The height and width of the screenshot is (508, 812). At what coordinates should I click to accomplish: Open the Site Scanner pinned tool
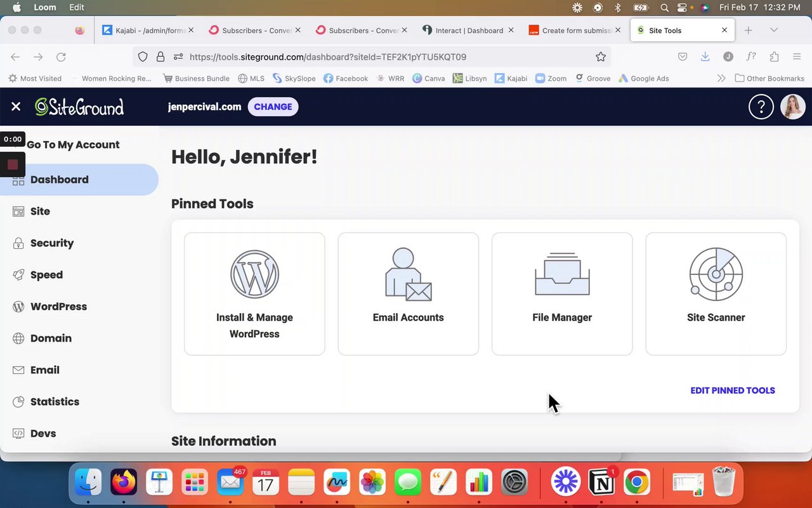point(716,294)
